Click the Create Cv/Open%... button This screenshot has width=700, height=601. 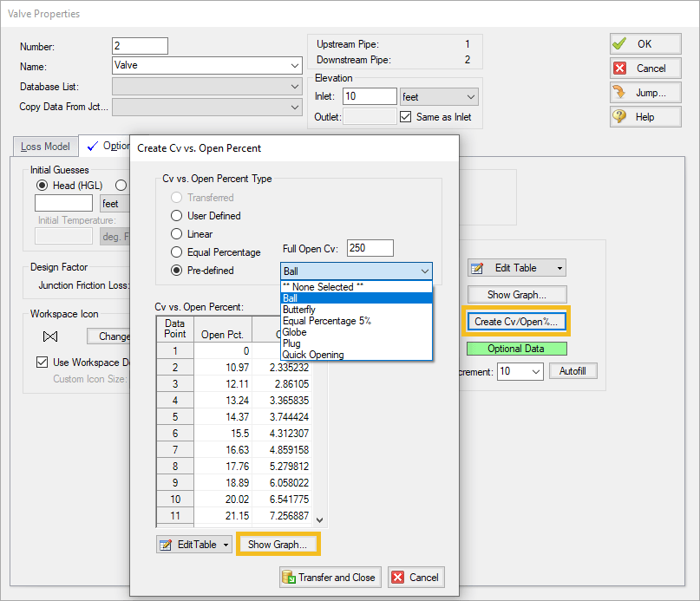point(516,322)
